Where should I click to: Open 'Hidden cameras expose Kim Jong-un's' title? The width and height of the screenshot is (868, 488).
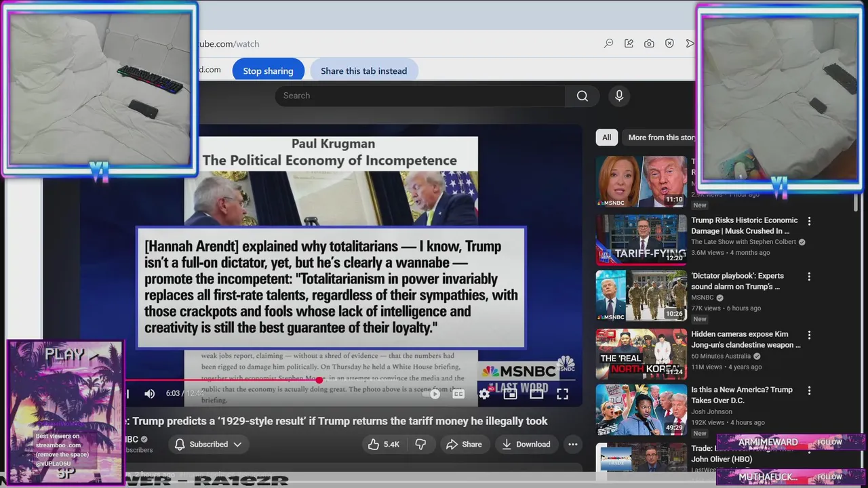point(746,340)
